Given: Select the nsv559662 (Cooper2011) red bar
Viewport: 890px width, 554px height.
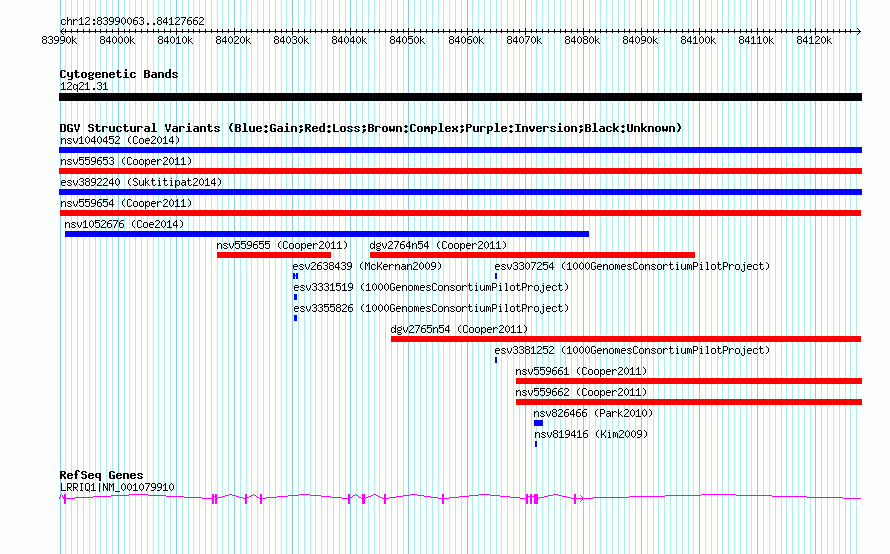Looking at the screenshot, I should click(689, 402).
